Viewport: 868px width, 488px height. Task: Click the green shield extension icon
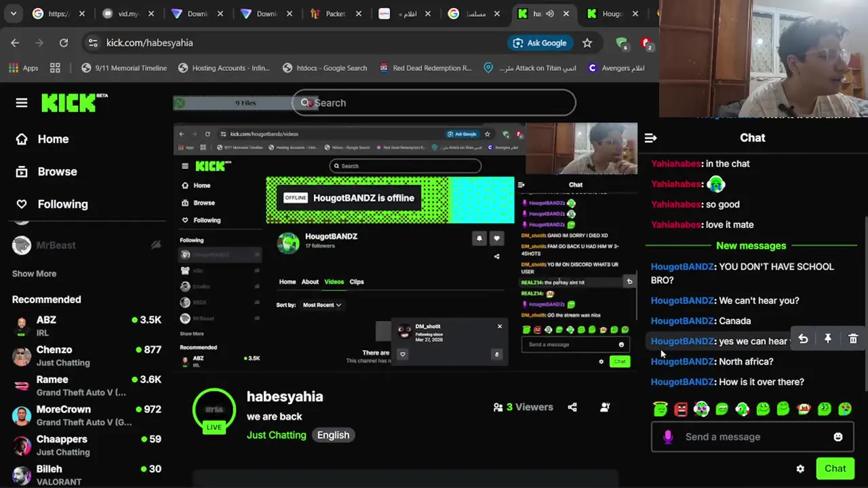coord(621,43)
